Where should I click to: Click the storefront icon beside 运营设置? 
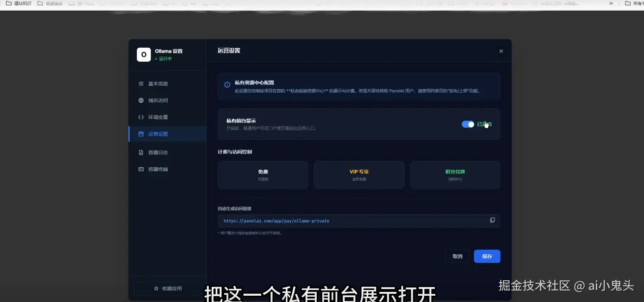point(141,134)
